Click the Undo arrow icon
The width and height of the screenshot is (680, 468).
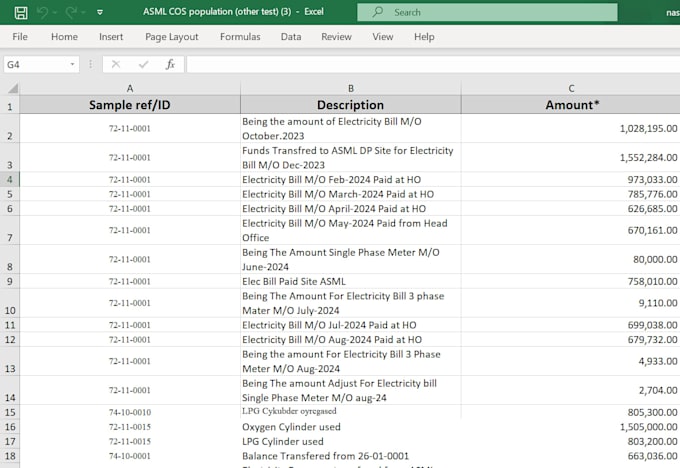[42, 13]
